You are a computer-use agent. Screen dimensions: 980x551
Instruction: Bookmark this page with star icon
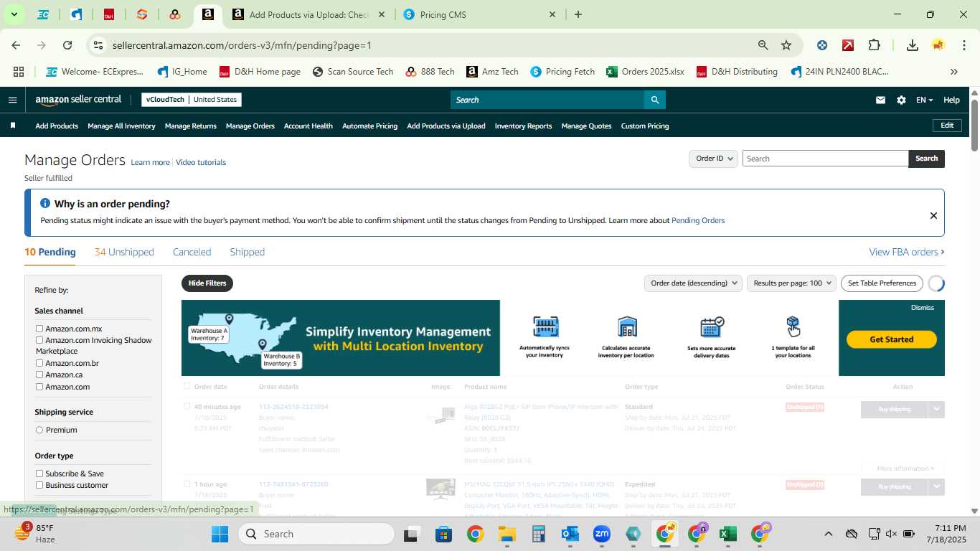(786, 45)
